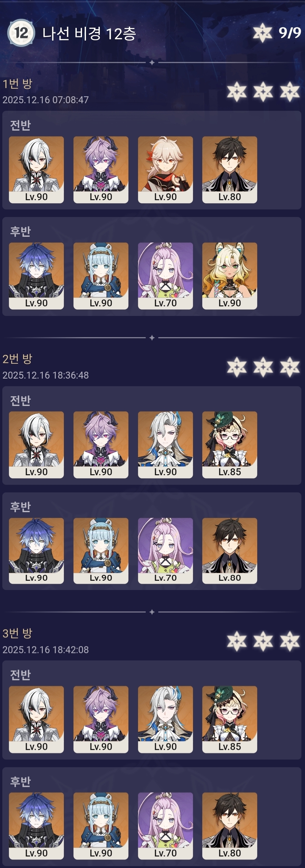
Task: Open the 3번 방 room heading
Action: coord(17,634)
